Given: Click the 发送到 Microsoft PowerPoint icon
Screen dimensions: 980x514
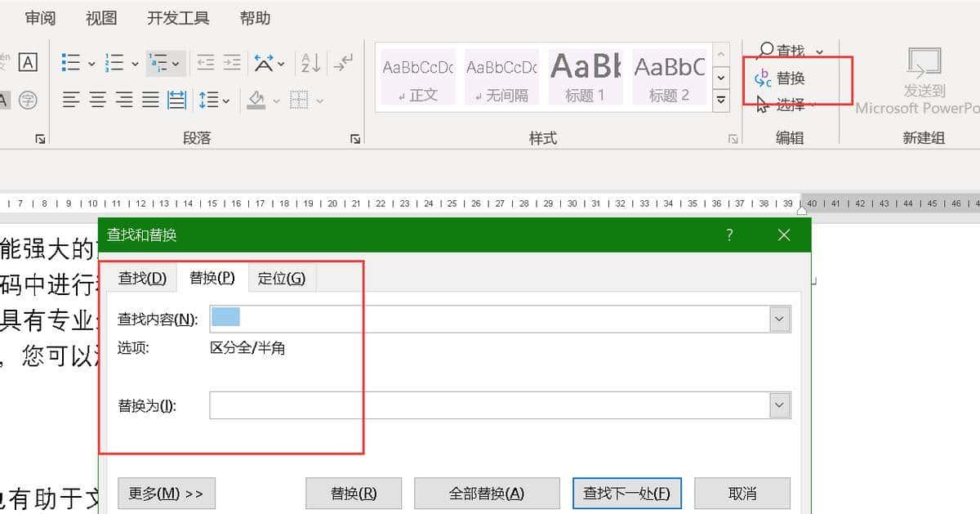Looking at the screenshot, I should coord(924,64).
